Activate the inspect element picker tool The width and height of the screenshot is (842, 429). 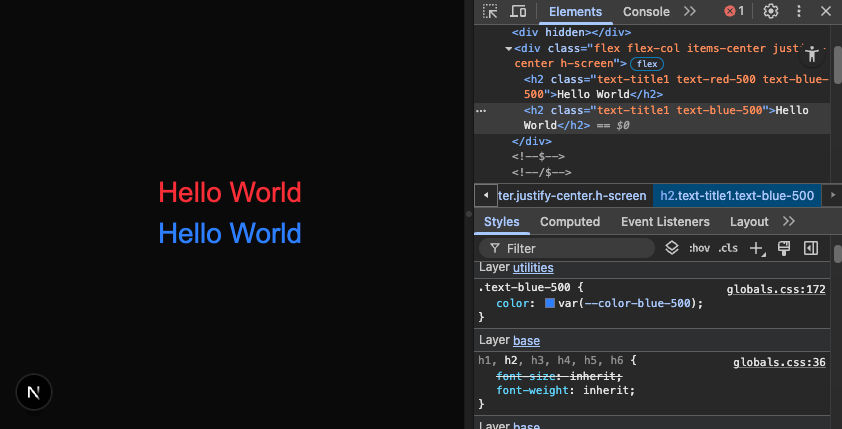[490, 11]
